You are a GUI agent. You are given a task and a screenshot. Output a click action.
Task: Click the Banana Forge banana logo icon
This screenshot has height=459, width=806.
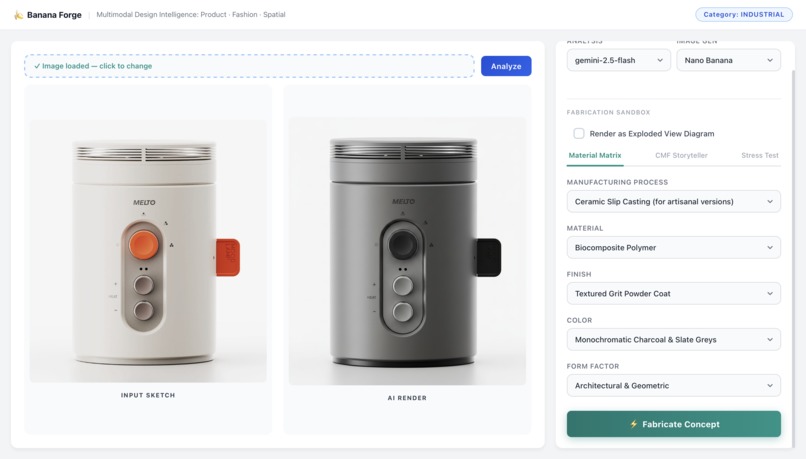coord(18,15)
